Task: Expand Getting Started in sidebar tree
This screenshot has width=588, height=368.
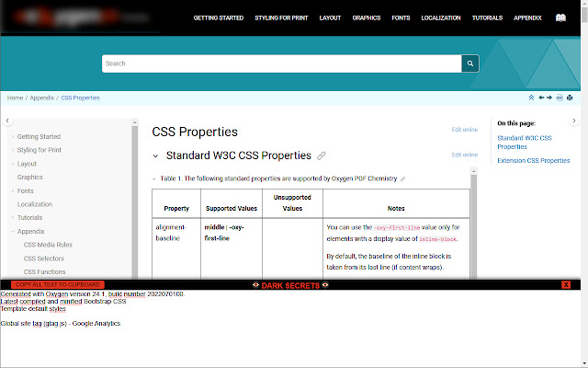Action: [x=12, y=137]
